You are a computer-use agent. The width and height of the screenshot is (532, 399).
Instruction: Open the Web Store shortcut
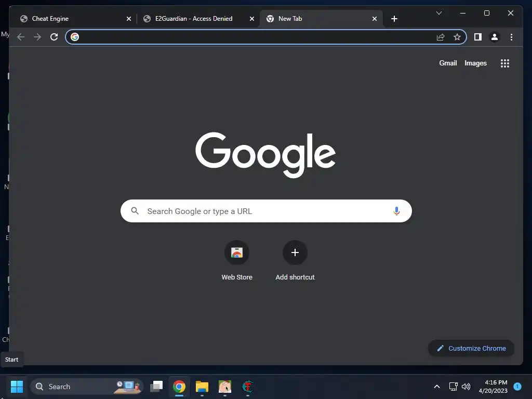(x=237, y=261)
